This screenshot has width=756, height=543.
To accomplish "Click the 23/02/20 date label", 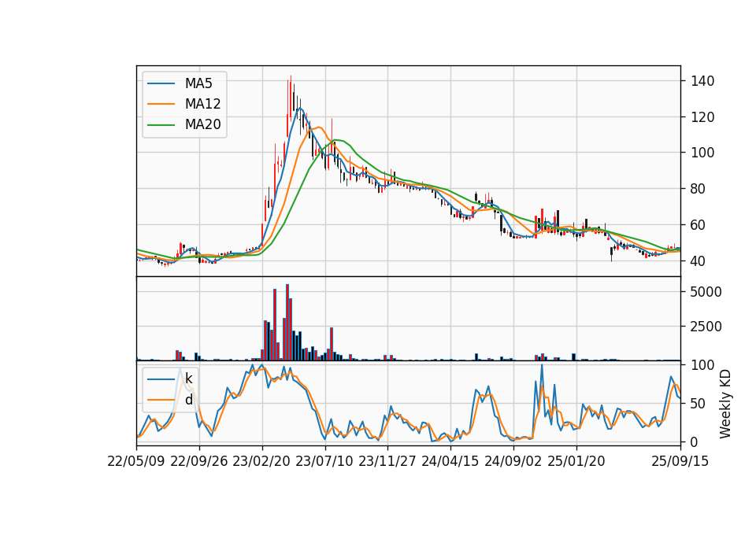I will (x=261, y=461).
